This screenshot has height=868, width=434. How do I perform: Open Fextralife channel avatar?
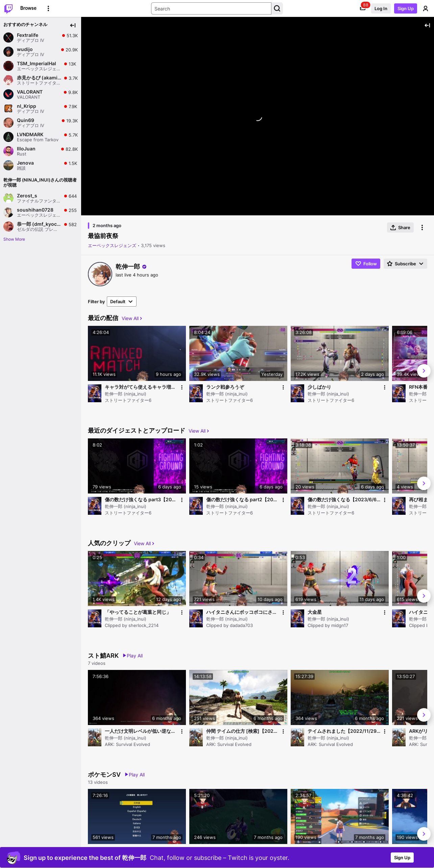pos(8,38)
